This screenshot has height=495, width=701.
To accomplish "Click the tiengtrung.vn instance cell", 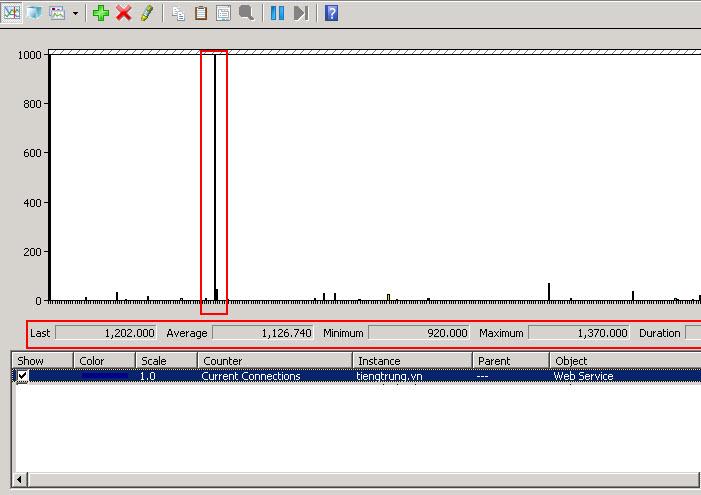I will (389, 377).
